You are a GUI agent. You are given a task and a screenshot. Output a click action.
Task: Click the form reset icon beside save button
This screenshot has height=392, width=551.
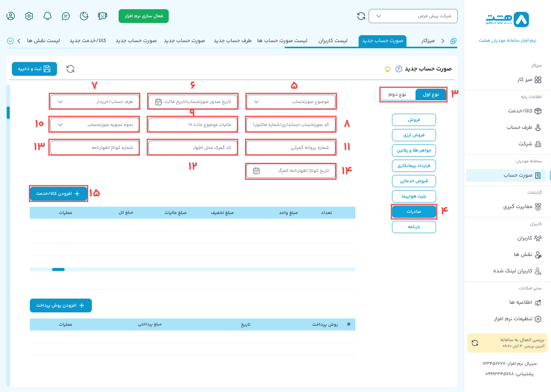click(x=70, y=69)
